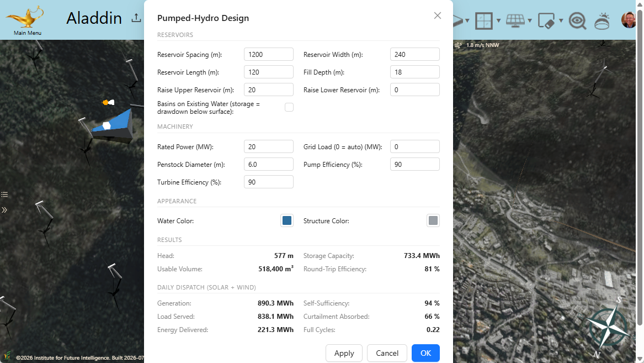The image size is (644, 363).
Task: Select the window tool icon
Action: 484,20
